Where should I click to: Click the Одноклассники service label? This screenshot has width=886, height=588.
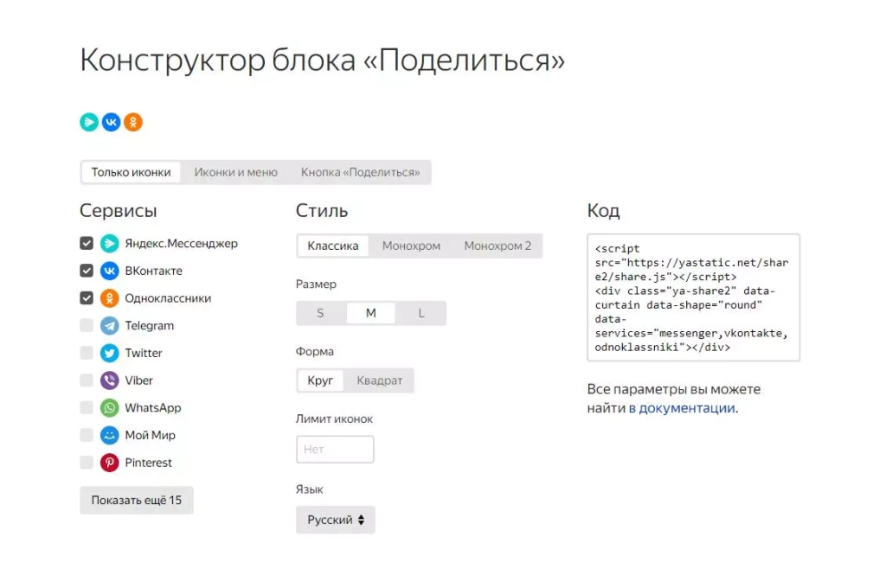[168, 298]
